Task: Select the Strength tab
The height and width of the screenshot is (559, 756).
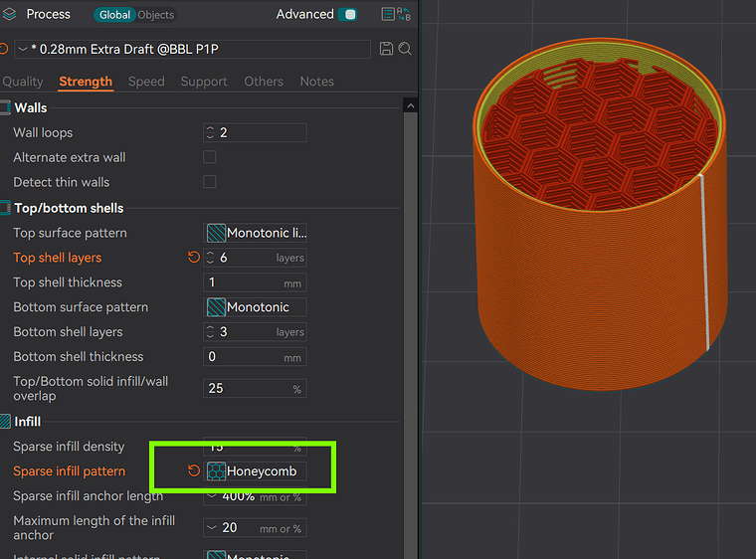Action: [x=86, y=82]
